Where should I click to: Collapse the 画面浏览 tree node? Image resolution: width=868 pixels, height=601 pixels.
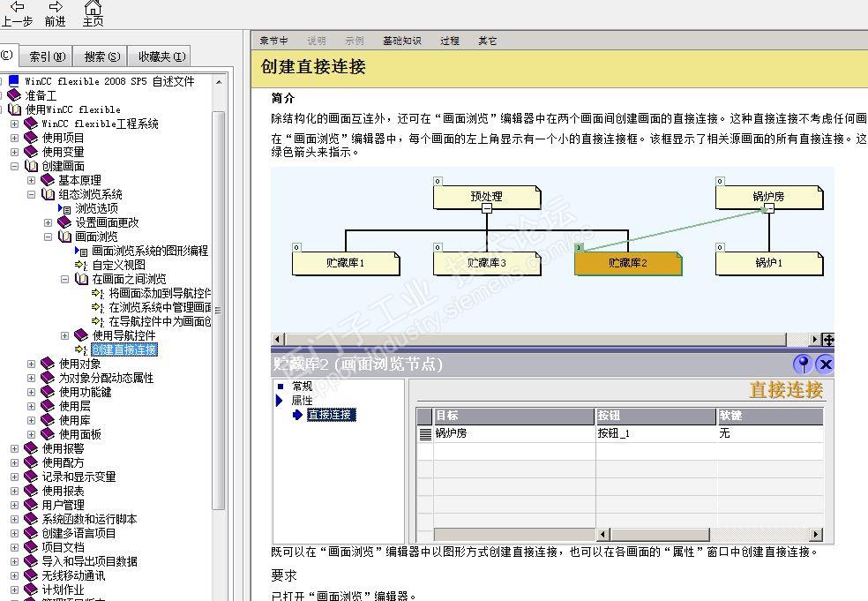click(x=49, y=237)
